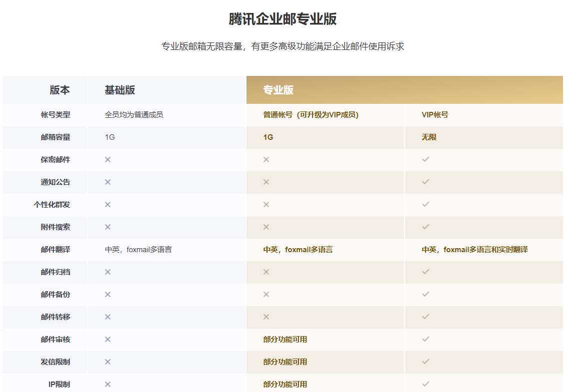
Task: Click 个性化群发 cross icon under 基础版
Action: tap(107, 205)
